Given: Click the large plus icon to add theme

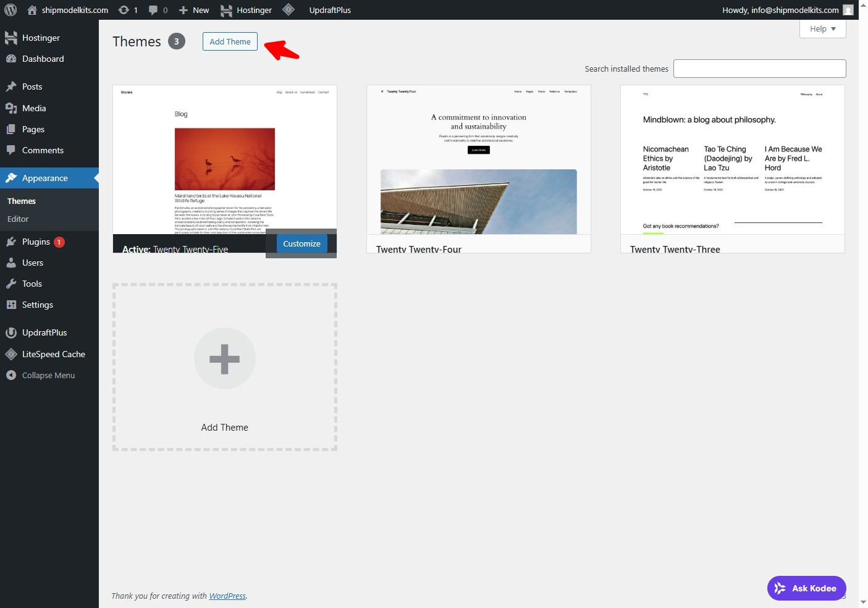Looking at the screenshot, I should click(224, 359).
